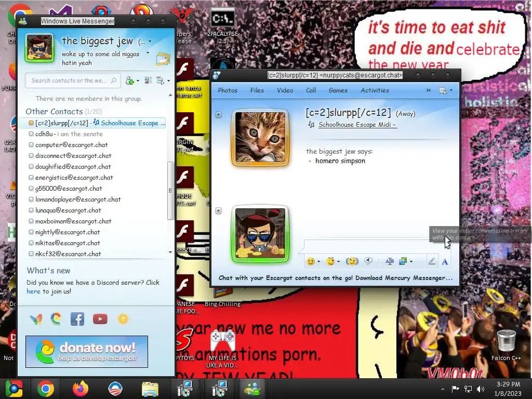This screenshot has width=532, height=399.
Task: Launch Google Chrome from the taskbar
Action: coord(46,389)
